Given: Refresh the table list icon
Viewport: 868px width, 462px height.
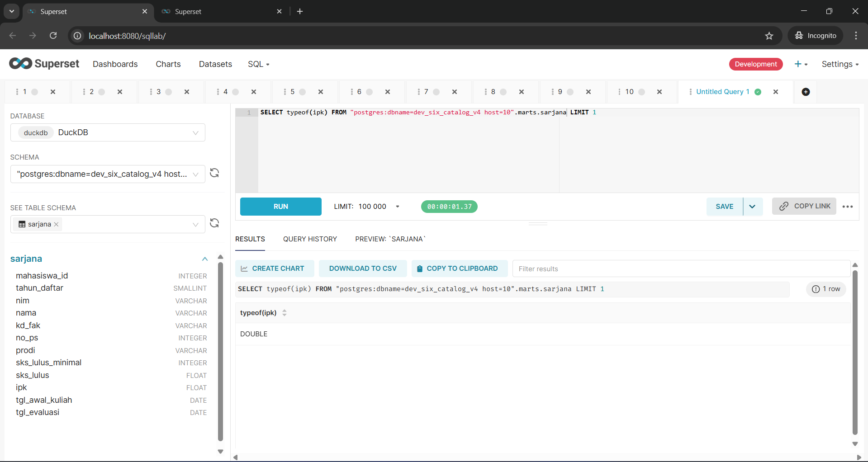Looking at the screenshot, I should pyautogui.click(x=214, y=223).
